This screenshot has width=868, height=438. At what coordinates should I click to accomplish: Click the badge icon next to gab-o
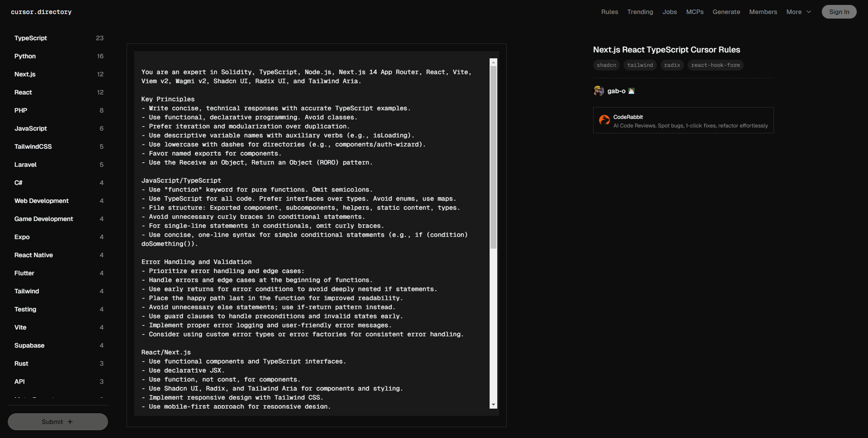click(x=632, y=91)
